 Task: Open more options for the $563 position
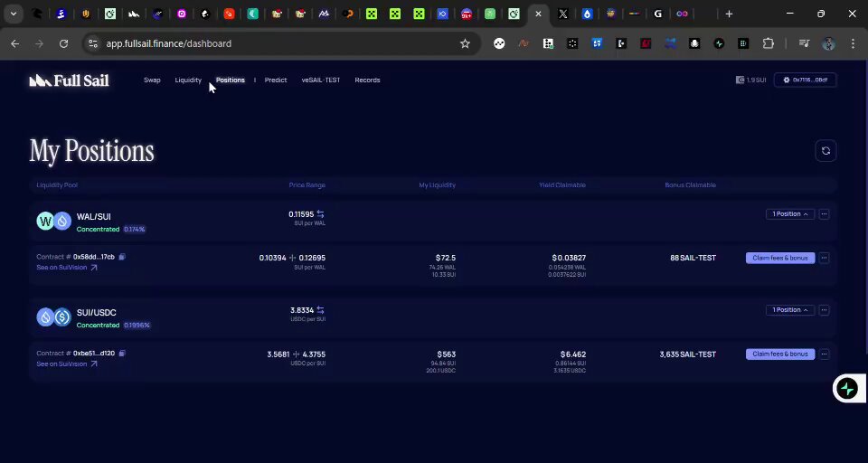[824, 354]
